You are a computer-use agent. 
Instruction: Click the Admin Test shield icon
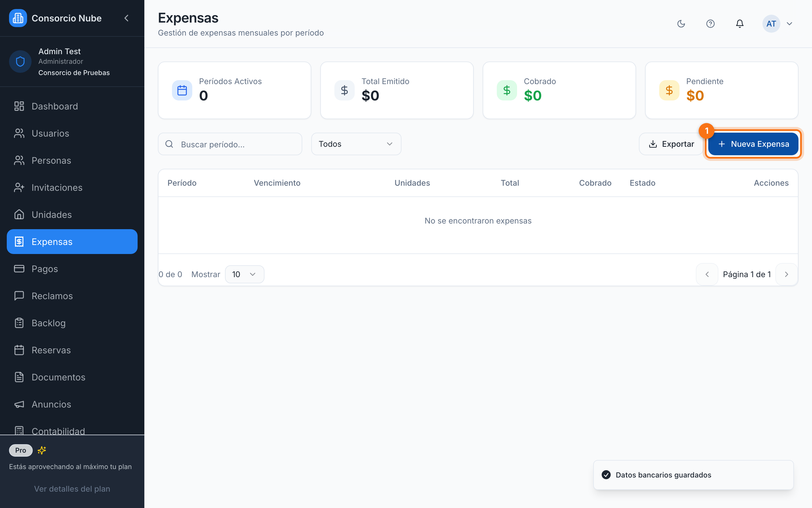(x=20, y=62)
